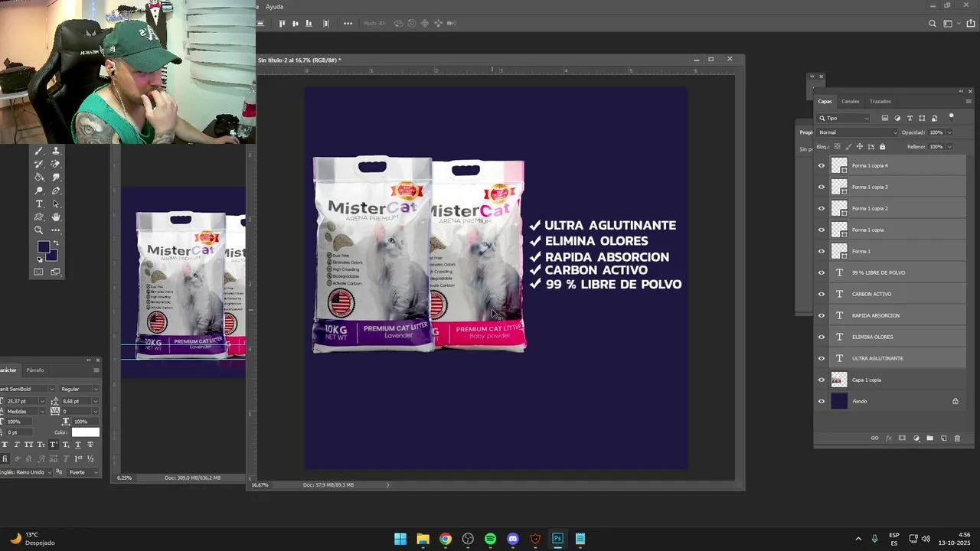Open the layer filter Tipo dropdown

[844, 118]
